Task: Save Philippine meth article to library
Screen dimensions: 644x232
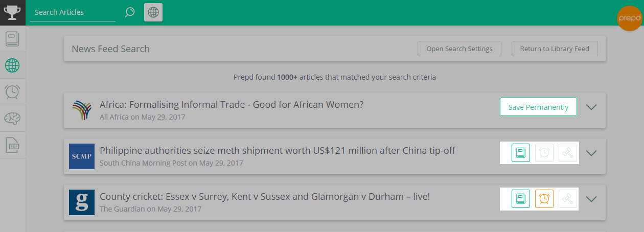Action: tap(521, 153)
